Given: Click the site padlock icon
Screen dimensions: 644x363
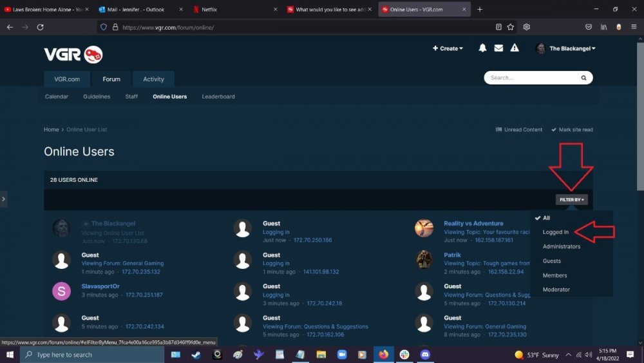Looking at the screenshot, I should pos(115,27).
